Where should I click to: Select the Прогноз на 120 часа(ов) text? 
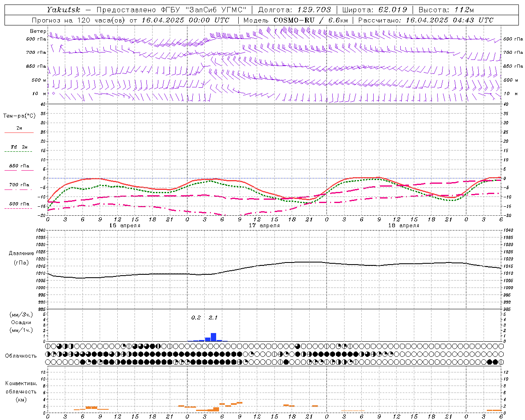[79, 20]
